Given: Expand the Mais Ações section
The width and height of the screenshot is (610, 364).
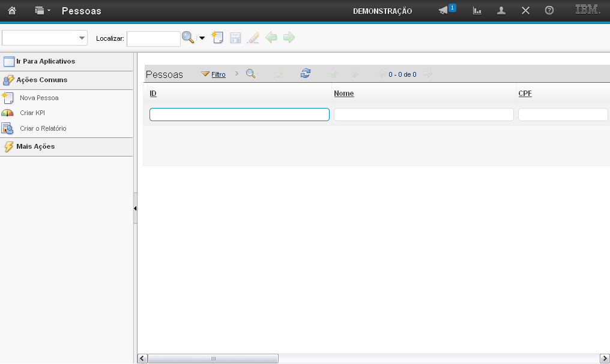Looking at the screenshot, I should pyautogui.click(x=35, y=146).
